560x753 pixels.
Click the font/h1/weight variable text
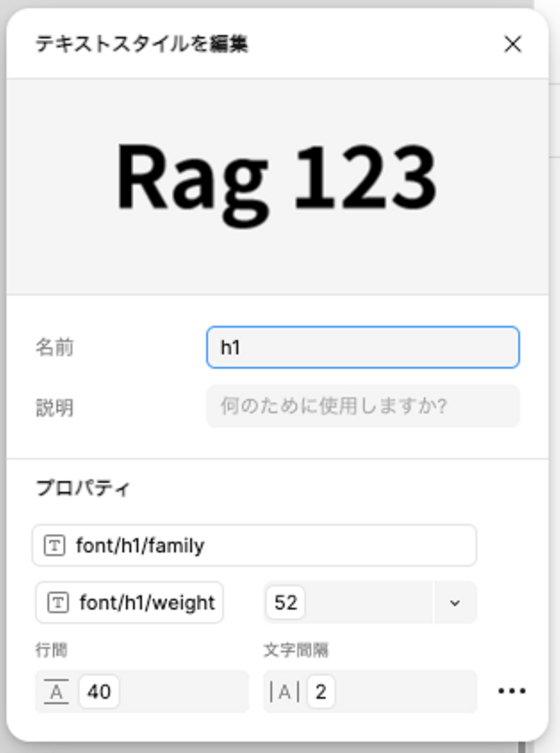[x=147, y=602]
